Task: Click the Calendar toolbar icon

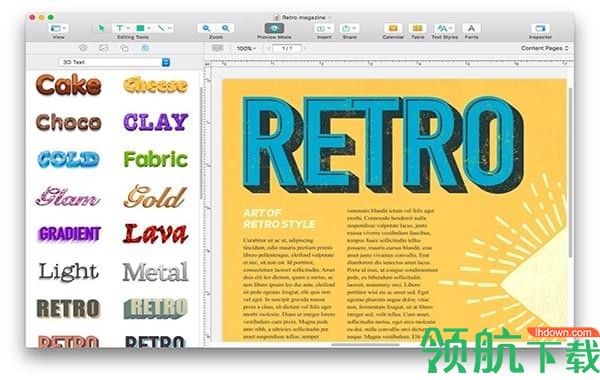Action: pos(393,28)
